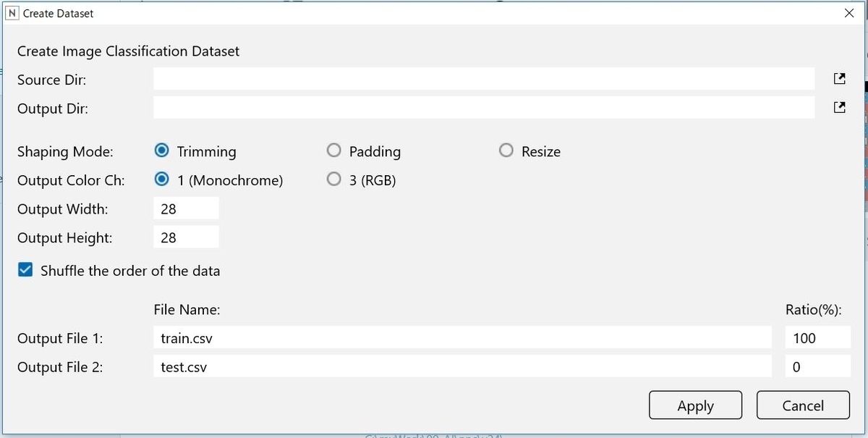Click the Output Dir text field
Image resolution: width=868 pixels, height=438 pixels.
pos(483,108)
